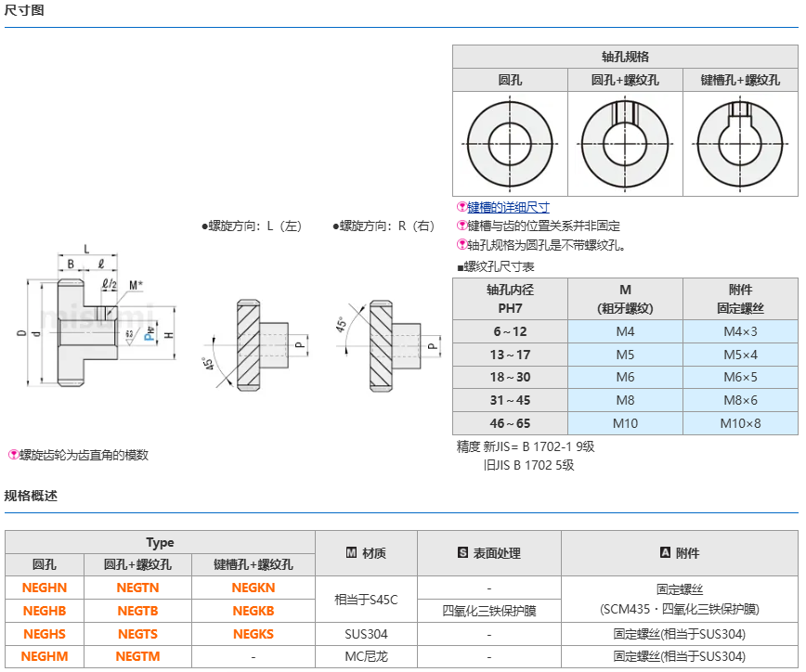This screenshot has width=806, height=672.
Task: Click the NEGKS type link
Action: click(253, 634)
